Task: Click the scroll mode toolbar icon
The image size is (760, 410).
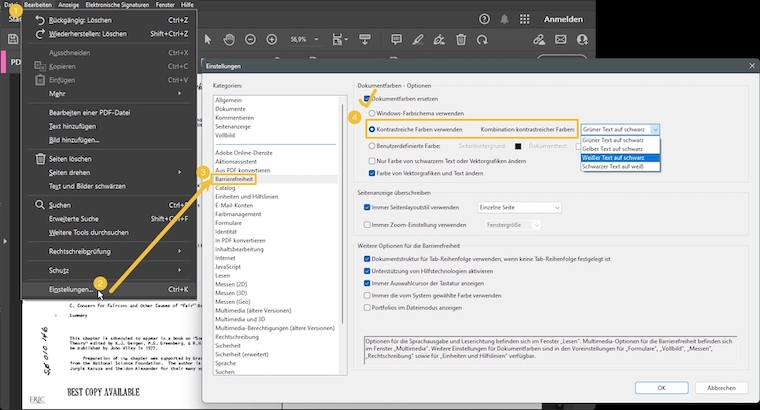Action: pyautogui.click(x=364, y=40)
